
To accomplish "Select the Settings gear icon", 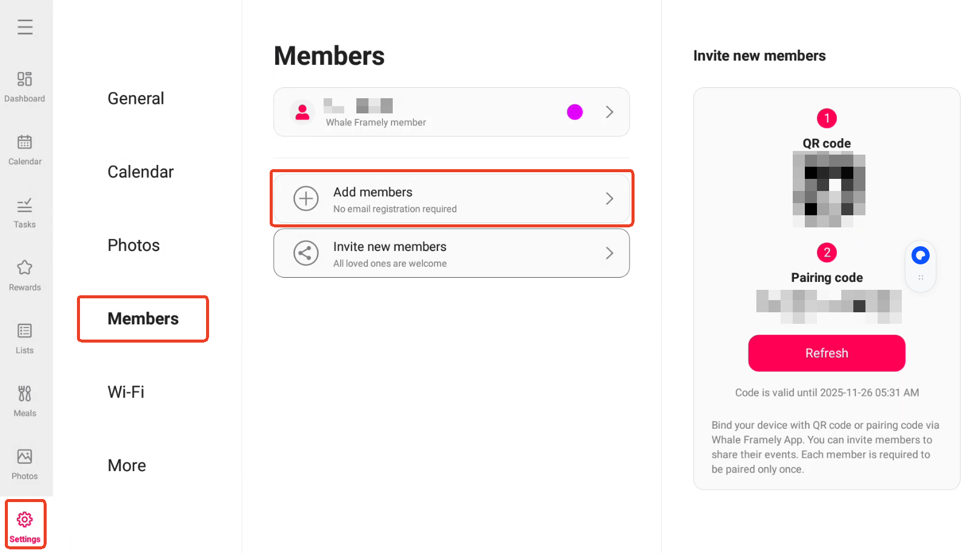I will coord(25,519).
